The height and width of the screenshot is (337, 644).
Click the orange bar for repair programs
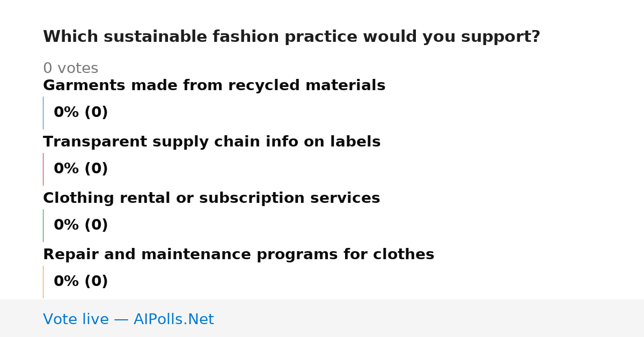[x=43, y=282]
